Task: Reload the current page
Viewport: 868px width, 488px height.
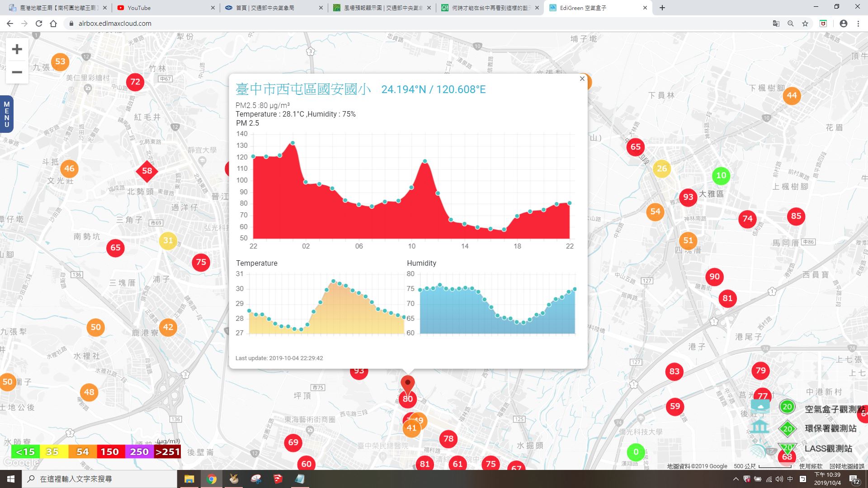Action: click(39, 23)
